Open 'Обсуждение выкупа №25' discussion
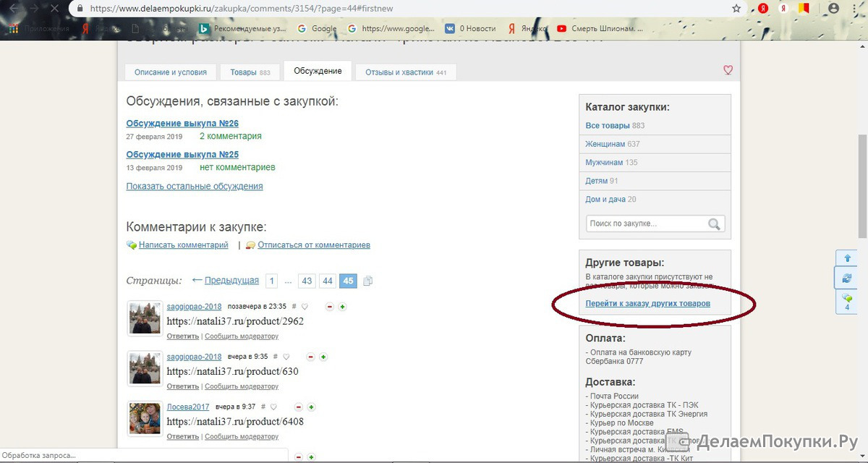868x463 pixels. click(x=182, y=155)
